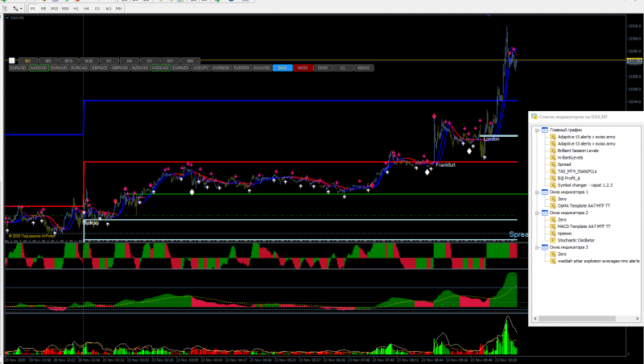Select the on-chart D1 timeframe tab

[150, 61]
